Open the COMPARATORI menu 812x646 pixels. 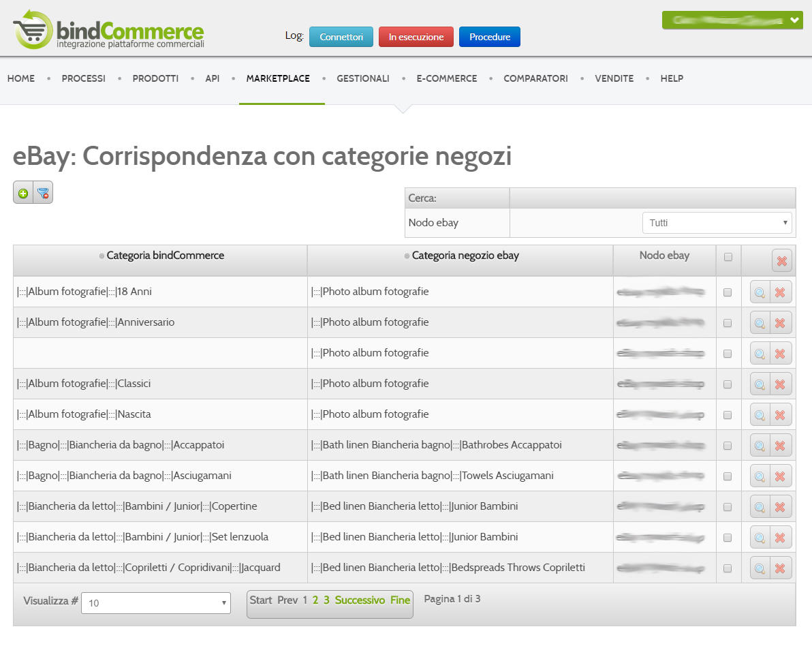point(535,79)
